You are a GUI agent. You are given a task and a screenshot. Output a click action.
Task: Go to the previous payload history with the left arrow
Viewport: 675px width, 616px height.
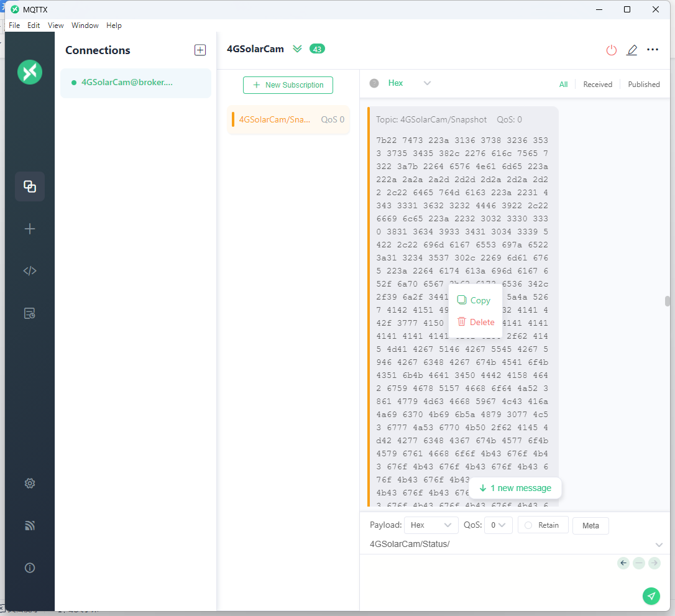[623, 563]
